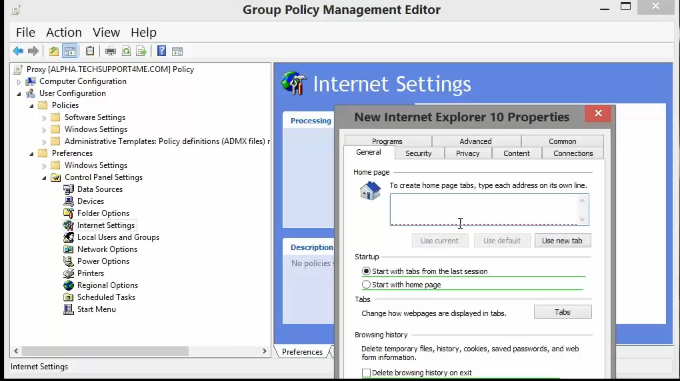Screen dimensions: 680x381
Task: Click the Printers icon in tree
Action: point(69,273)
